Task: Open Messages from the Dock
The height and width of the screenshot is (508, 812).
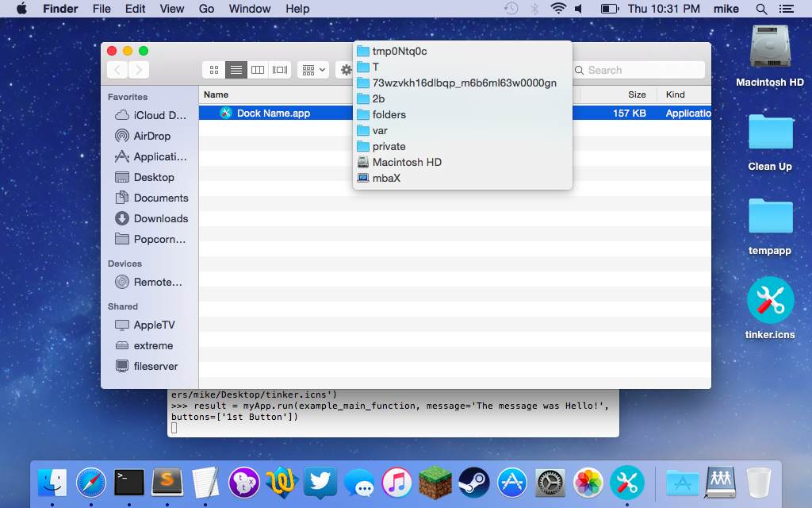Action: coord(359,483)
